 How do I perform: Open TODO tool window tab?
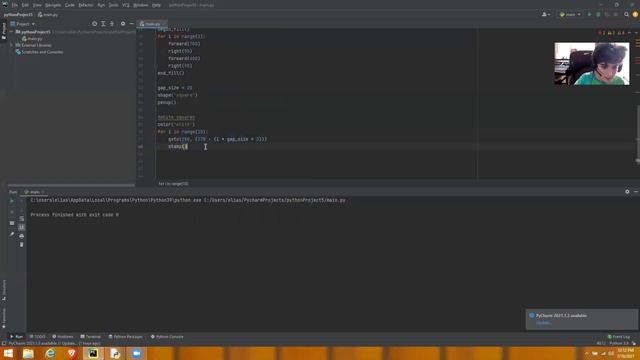click(x=37, y=337)
